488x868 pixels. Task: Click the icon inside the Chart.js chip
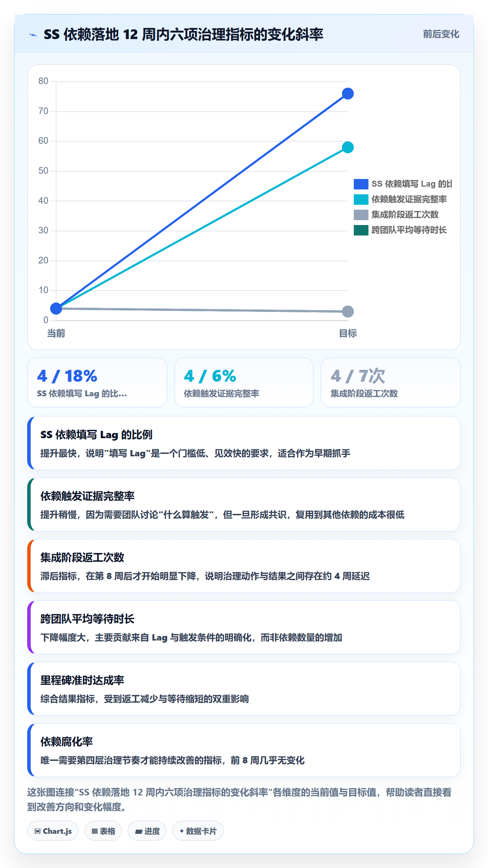click(37, 831)
